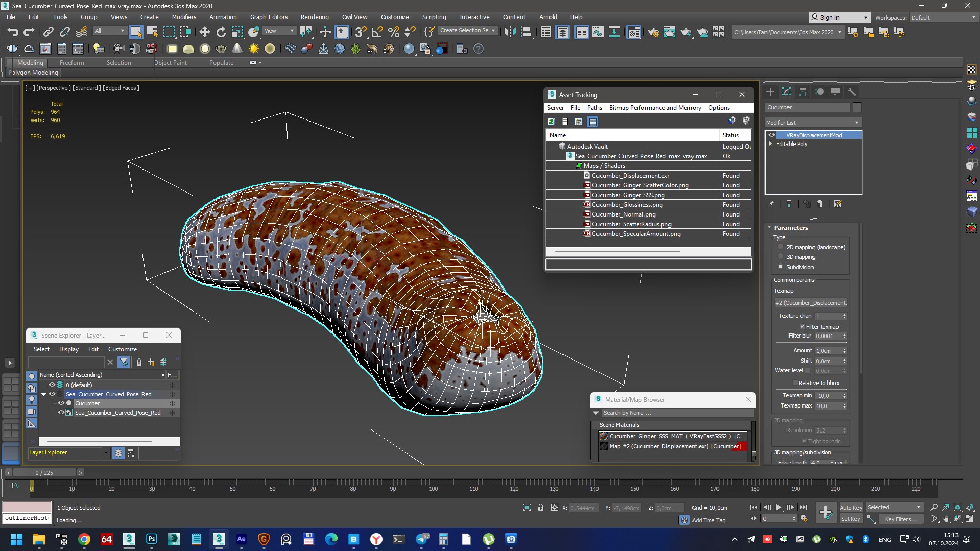Toggle the Angle Snap tool
This screenshot has width=980, height=551.
click(377, 32)
